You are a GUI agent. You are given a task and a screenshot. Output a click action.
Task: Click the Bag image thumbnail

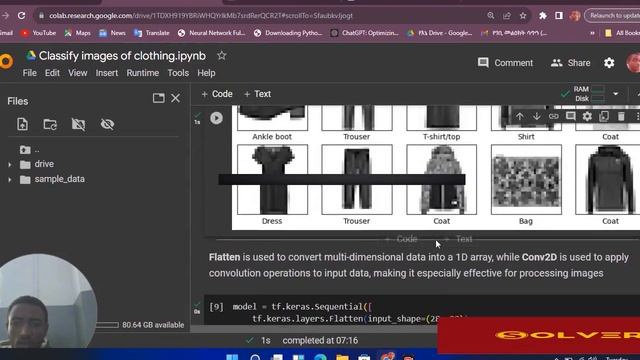coord(526,179)
